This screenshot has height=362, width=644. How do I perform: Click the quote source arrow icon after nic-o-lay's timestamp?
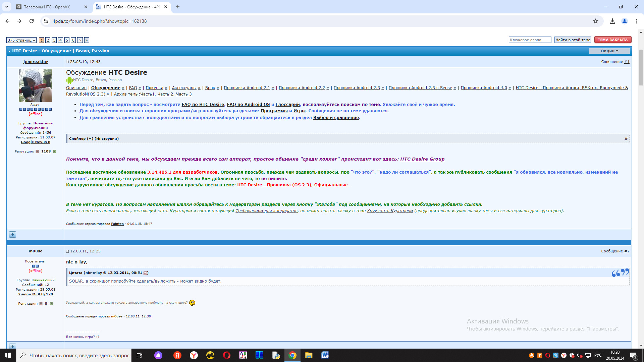coord(145,273)
